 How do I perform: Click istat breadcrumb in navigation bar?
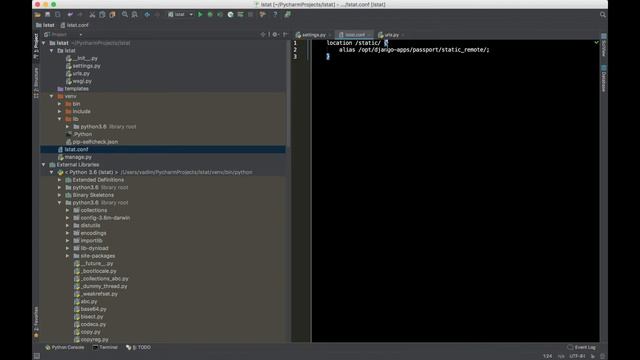point(45,25)
